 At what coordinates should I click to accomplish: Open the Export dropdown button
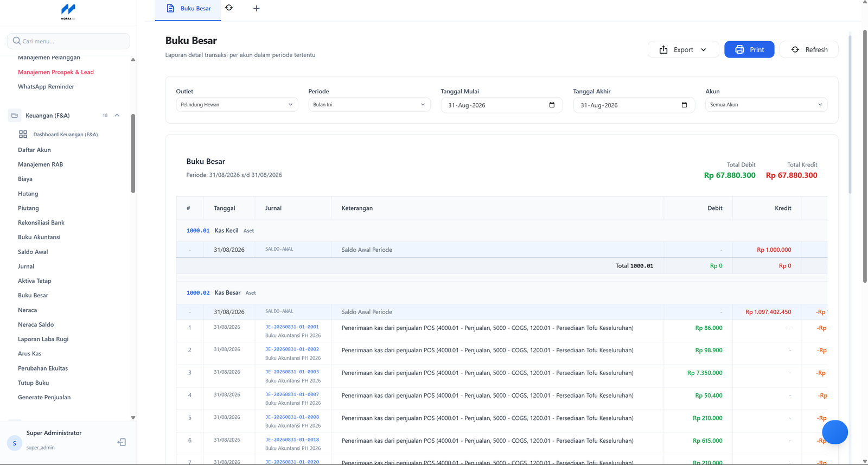pyautogui.click(x=683, y=49)
